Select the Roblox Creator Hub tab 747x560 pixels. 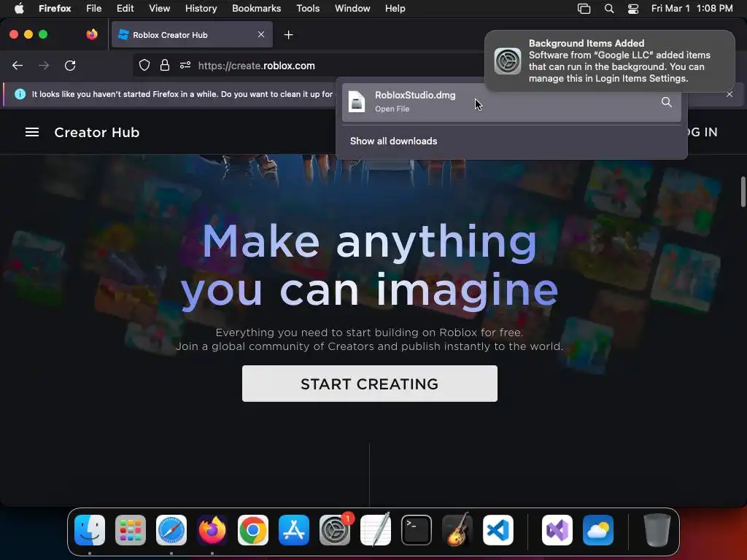pyautogui.click(x=192, y=34)
